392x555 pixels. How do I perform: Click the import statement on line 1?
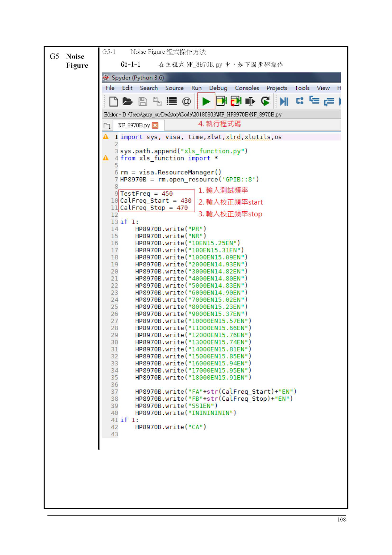201,137
